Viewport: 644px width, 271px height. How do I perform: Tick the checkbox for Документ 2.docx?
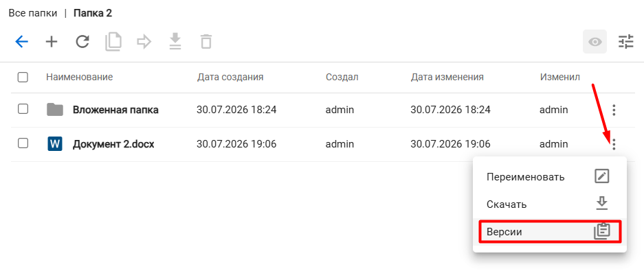23,143
